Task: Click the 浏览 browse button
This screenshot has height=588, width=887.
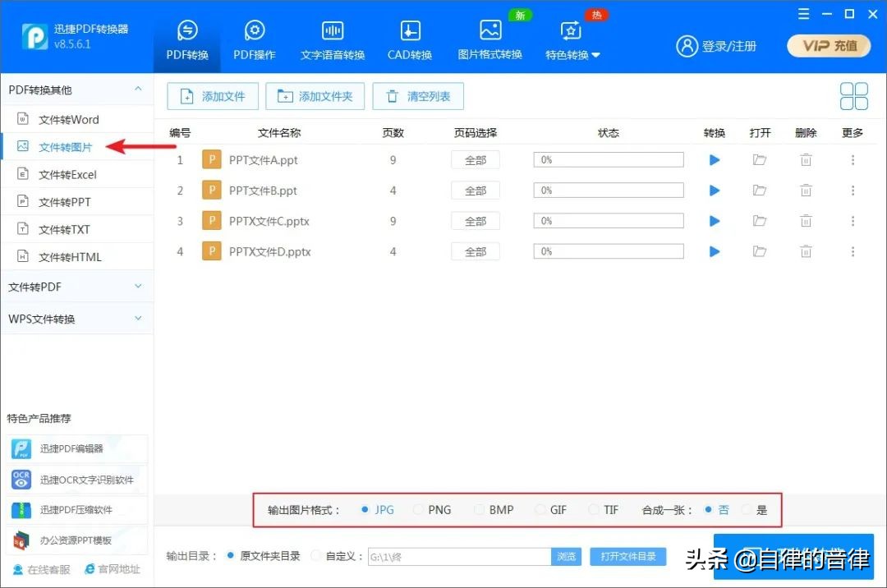Action: [x=566, y=557]
